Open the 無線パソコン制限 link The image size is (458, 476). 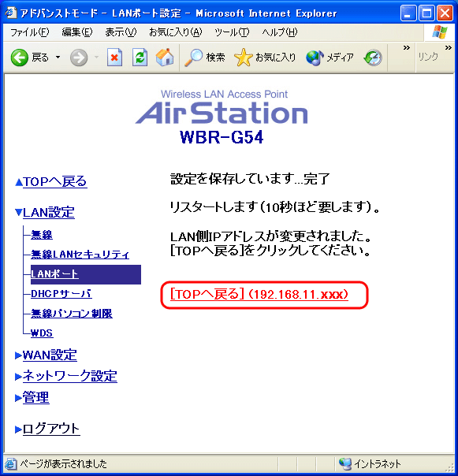pyautogui.click(x=72, y=314)
